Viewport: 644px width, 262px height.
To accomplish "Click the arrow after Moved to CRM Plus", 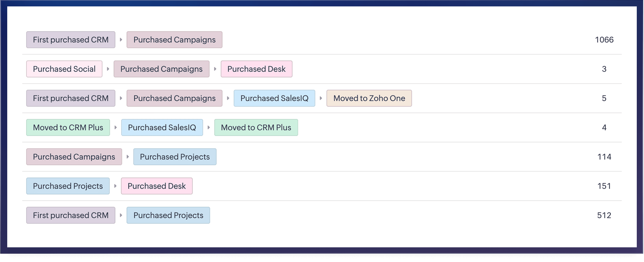I will tap(115, 127).
